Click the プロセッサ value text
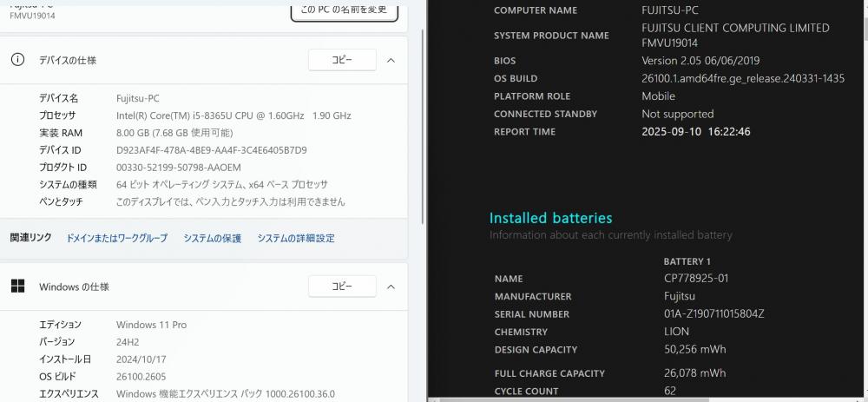Screen dimensions: 868x402 click(233, 115)
